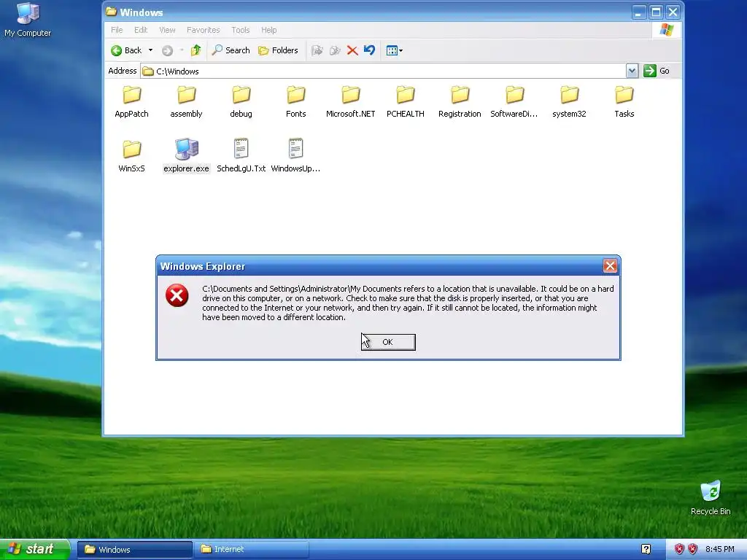Switch to Windows taskbar button
Image resolution: width=747 pixels, height=560 pixels.
(134, 550)
